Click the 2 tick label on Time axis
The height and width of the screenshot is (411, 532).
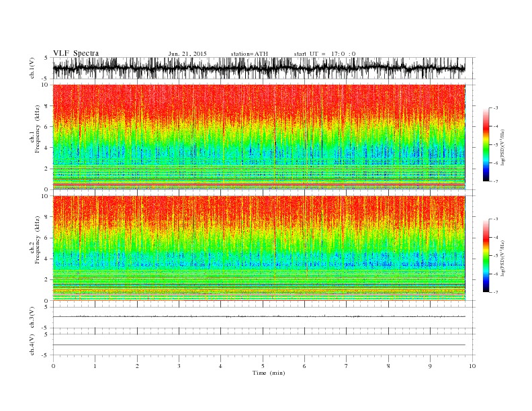(x=137, y=366)
